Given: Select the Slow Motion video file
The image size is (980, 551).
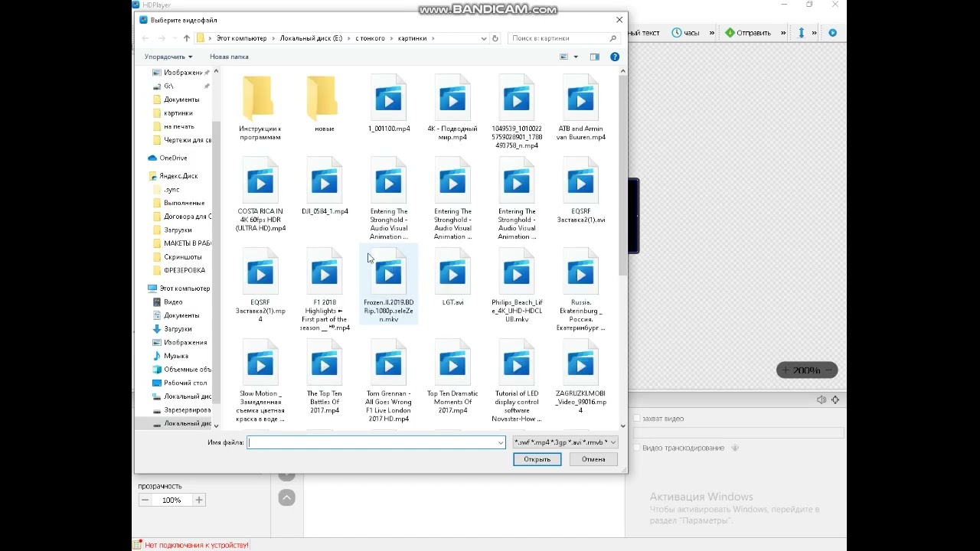Looking at the screenshot, I should tap(260, 381).
